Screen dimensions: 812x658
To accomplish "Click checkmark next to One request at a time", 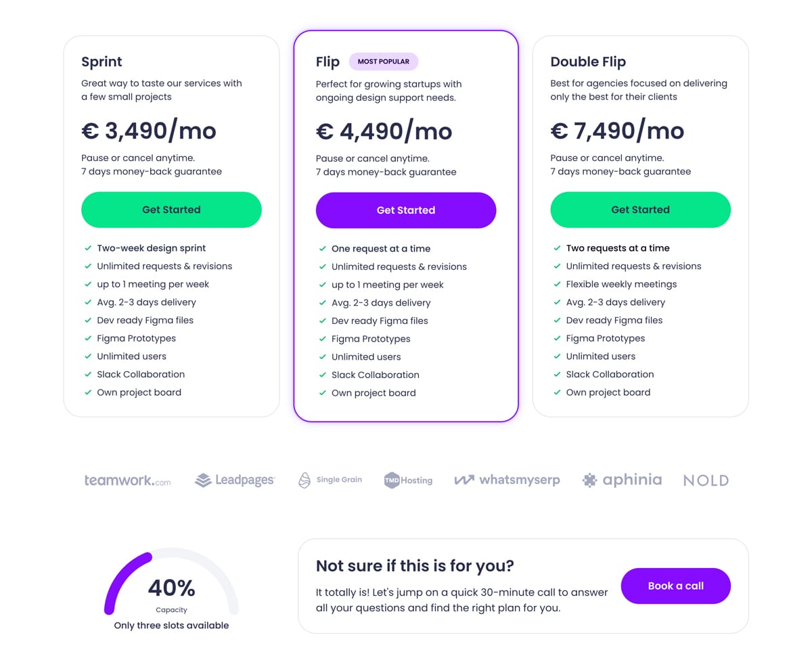I will [323, 249].
